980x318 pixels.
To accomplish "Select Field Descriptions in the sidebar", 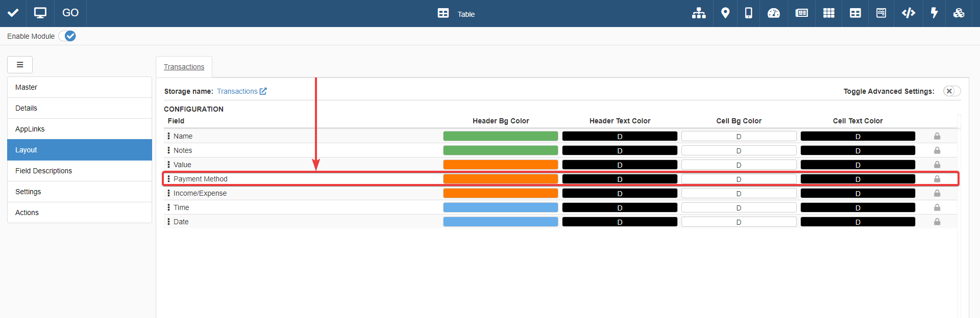I will (x=43, y=171).
